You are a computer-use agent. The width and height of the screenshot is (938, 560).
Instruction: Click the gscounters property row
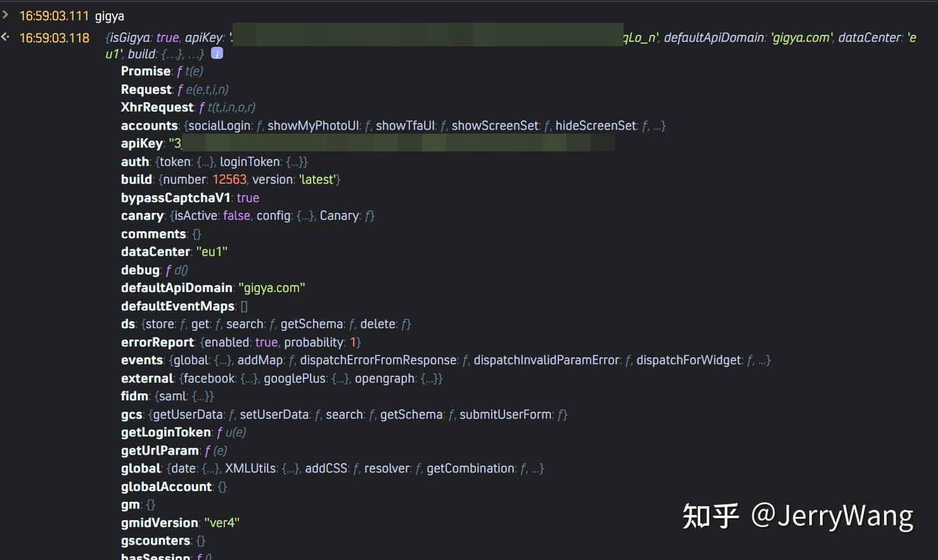coord(163,540)
